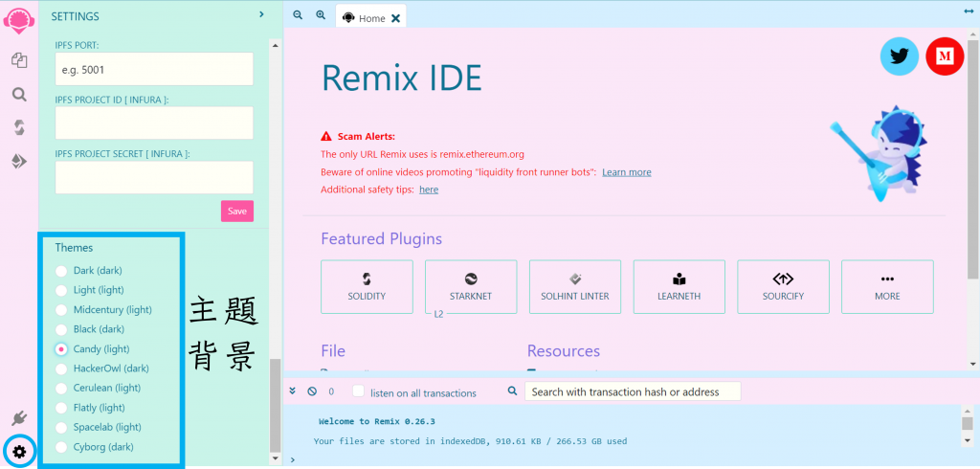
Task: Click the MORE plugins card
Action: coord(887,287)
